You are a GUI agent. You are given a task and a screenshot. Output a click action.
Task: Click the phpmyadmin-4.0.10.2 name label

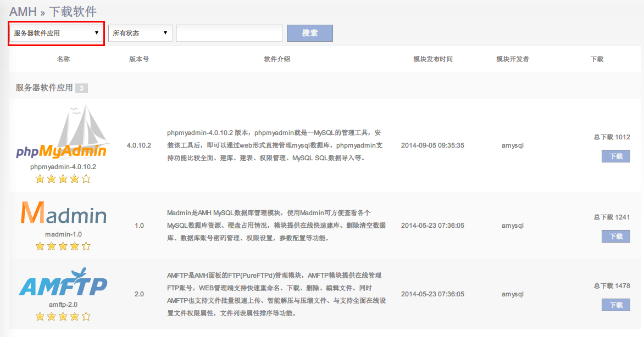coord(63,166)
